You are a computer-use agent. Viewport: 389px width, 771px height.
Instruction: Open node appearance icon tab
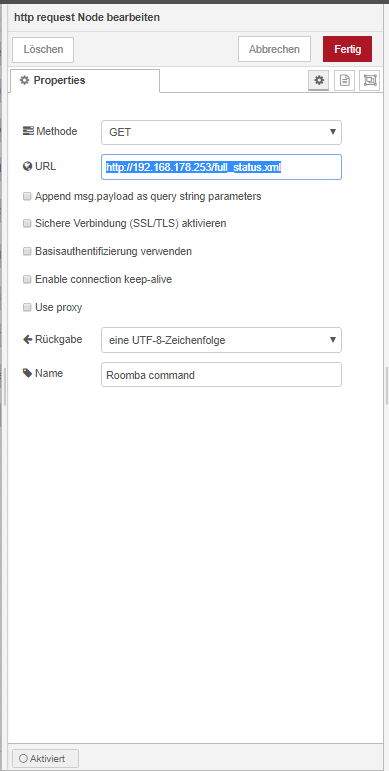tap(370, 80)
